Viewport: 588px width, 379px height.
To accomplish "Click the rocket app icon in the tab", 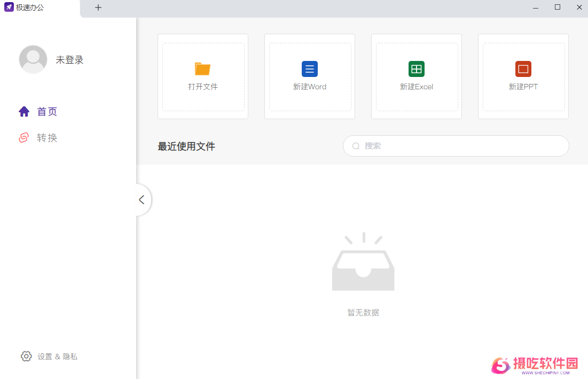I will tap(9, 7).
